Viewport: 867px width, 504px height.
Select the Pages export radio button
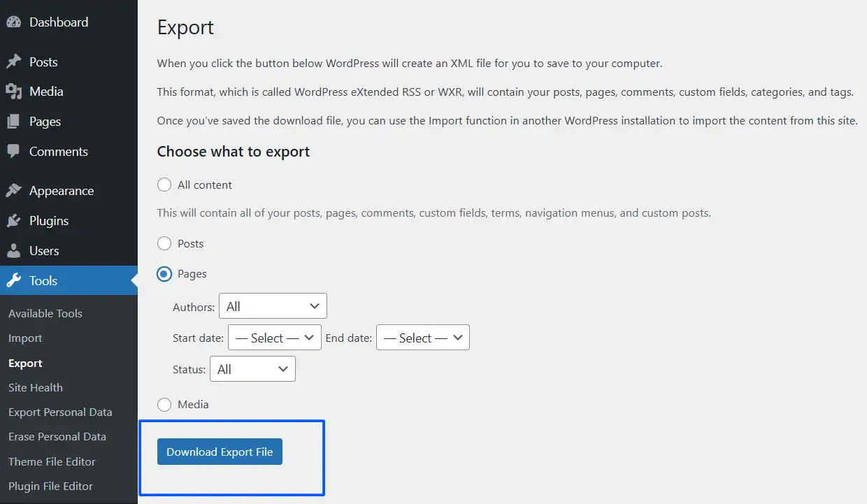(164, 274)
